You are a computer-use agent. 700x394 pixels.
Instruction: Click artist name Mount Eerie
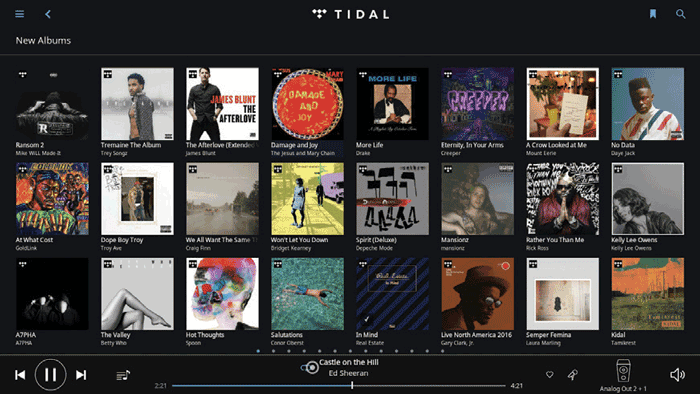pyautogui.click(x=541, y=153)
